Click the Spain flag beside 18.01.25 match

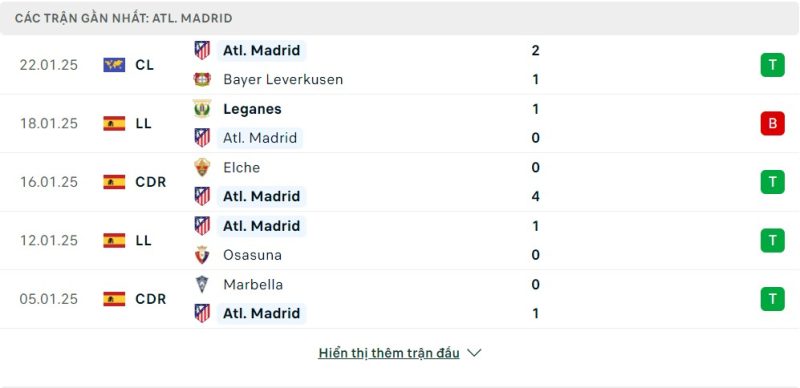coord(114,124)
